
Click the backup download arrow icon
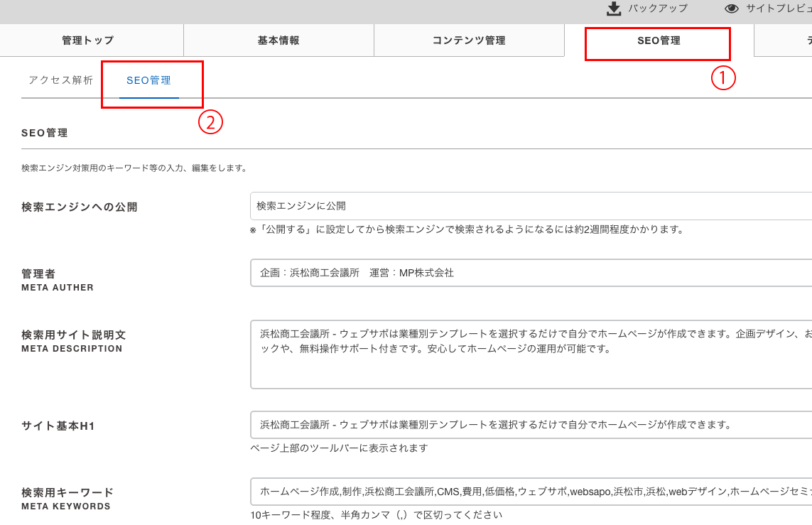coord(614,9)
